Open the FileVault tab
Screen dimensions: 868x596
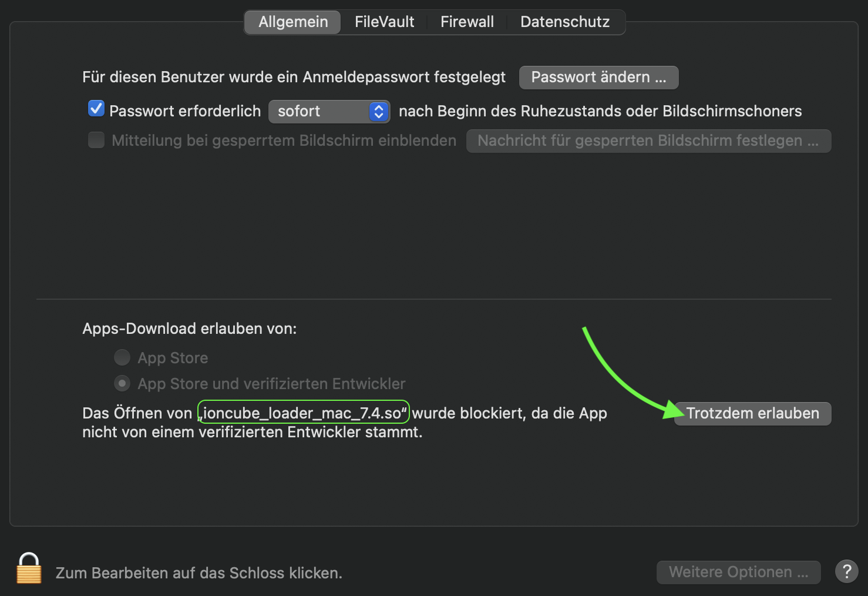384,22
